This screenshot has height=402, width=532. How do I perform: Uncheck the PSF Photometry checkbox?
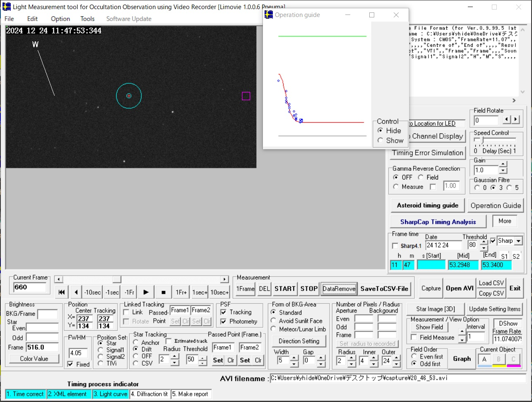pyautogui.click(x=224, y=322)
